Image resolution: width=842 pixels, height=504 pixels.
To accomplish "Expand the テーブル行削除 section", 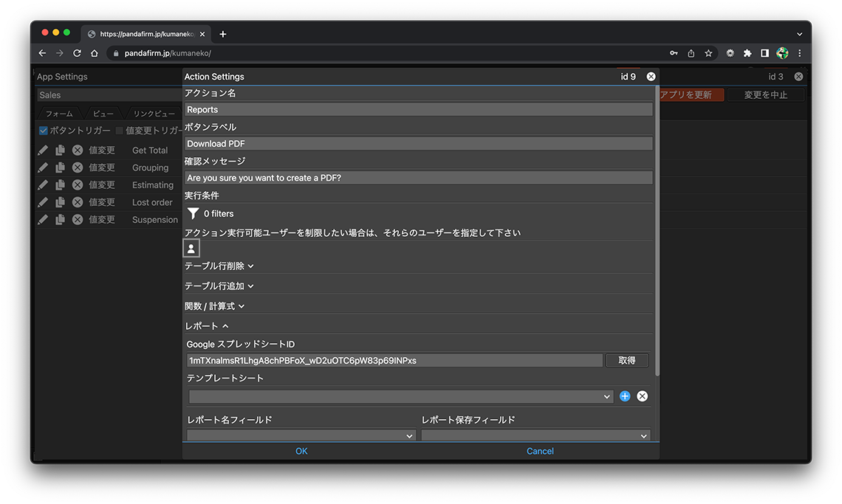I will [219, 266].
